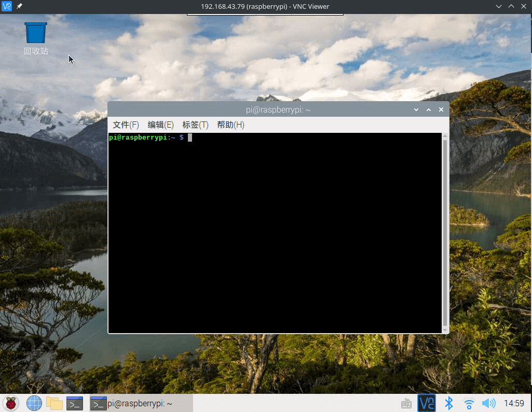The image size is (532, 412).
Task: Open the 编辑(E) menu in terminal
Action: click(160, 125)
